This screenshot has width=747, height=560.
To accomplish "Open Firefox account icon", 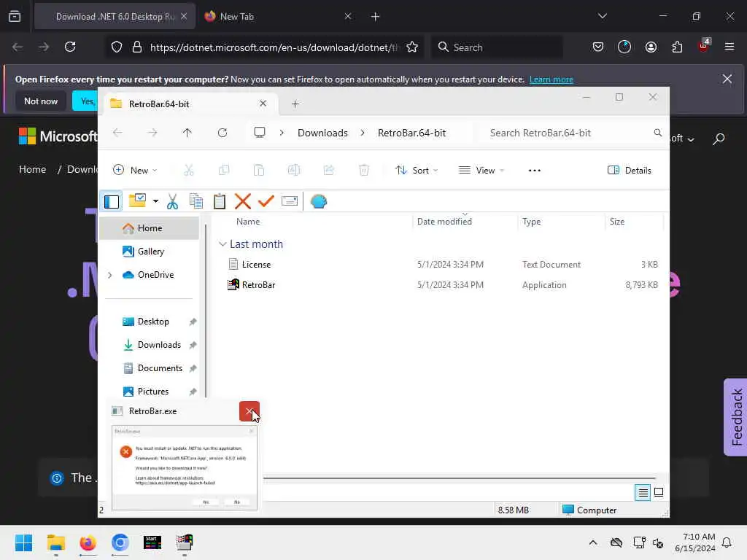I will (x=651, y=47).
